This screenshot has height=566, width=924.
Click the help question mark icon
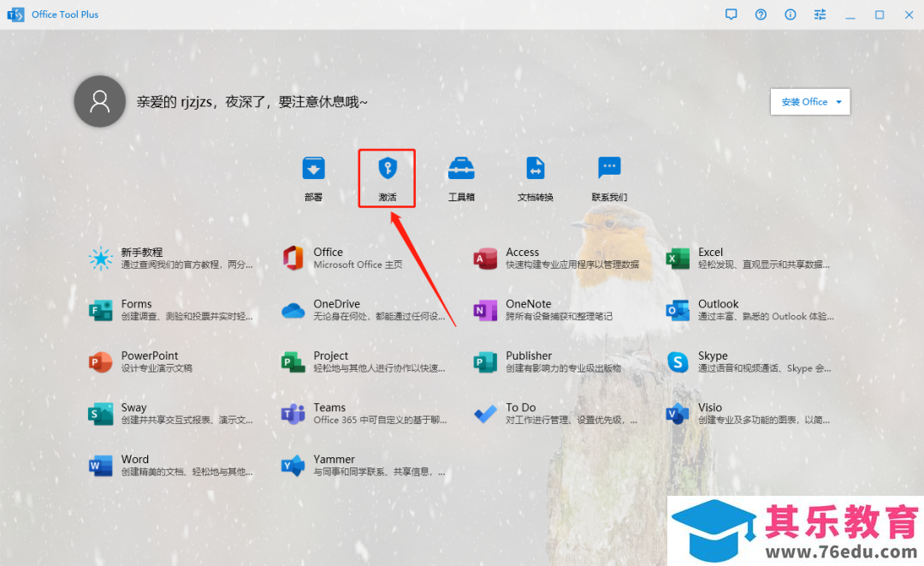pos(761,15)
